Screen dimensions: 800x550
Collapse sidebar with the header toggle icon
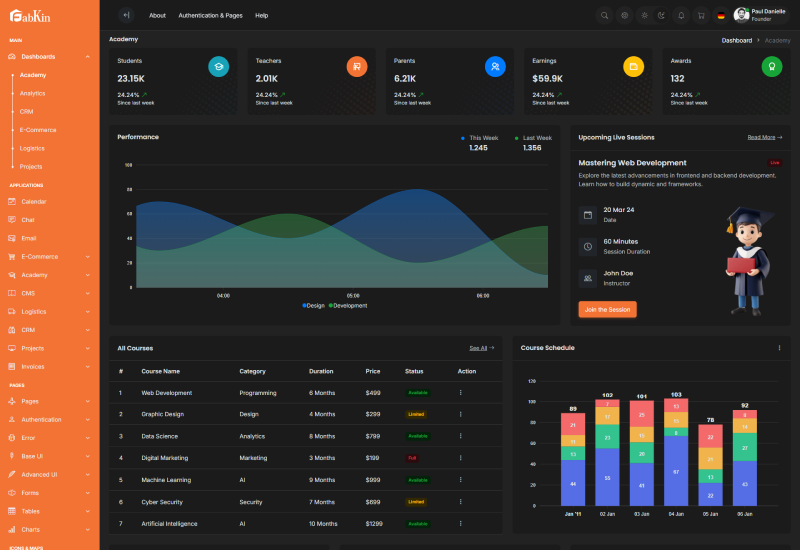click(x=125, y=15)
